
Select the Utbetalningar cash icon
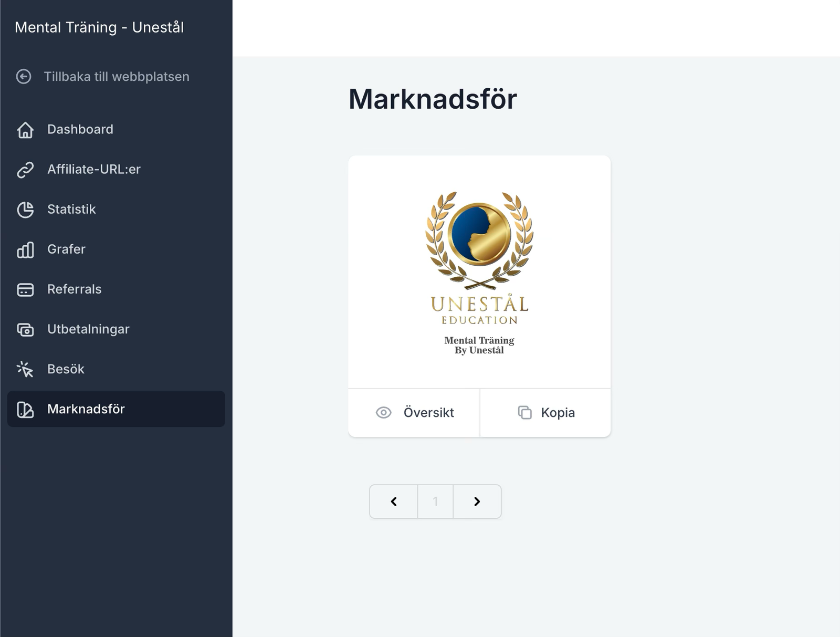tap(25, 329)
